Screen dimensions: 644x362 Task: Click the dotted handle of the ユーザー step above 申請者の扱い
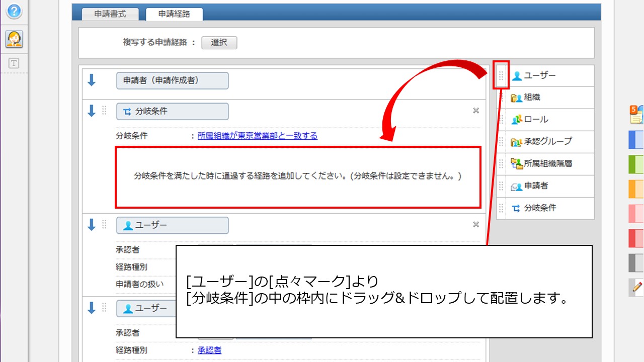coord(105,224)
